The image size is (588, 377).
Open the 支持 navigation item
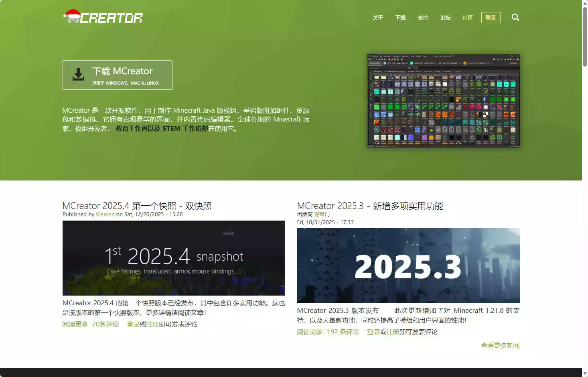(423, 18)
